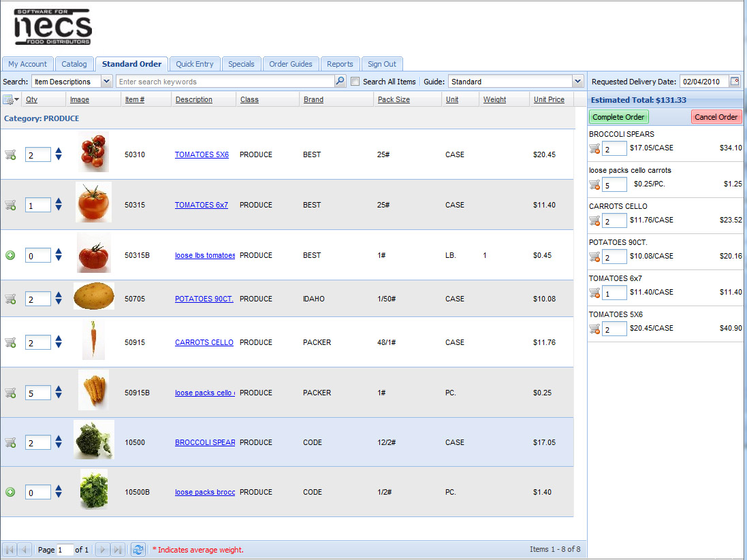Click the potato product thumbnail
The width and height of the screenshot is (747, 560).
94,296
